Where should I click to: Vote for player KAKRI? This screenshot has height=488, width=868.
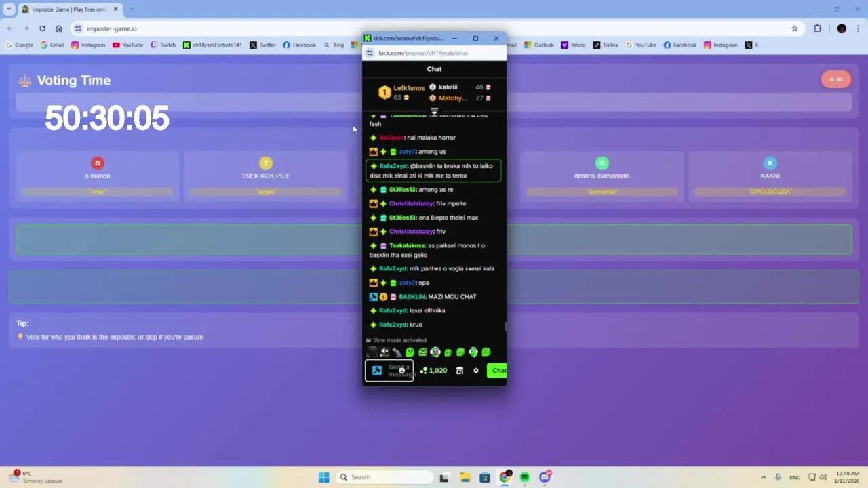770,176
